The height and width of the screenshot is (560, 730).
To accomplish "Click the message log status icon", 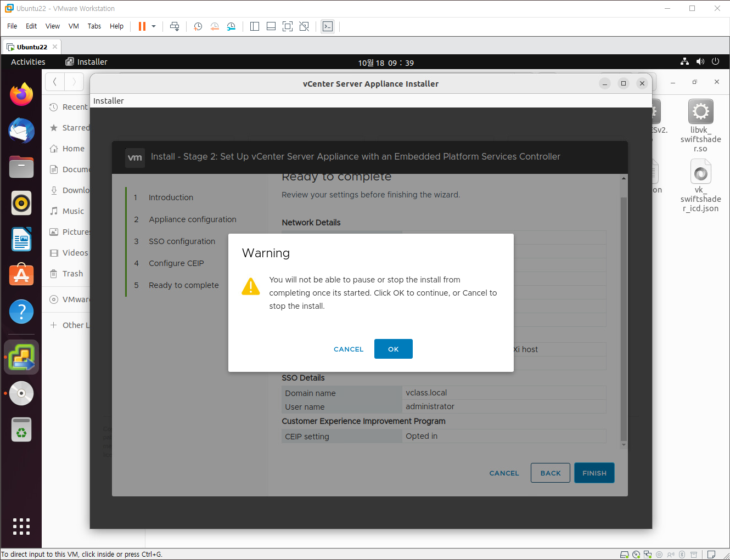I will [711, 555].
